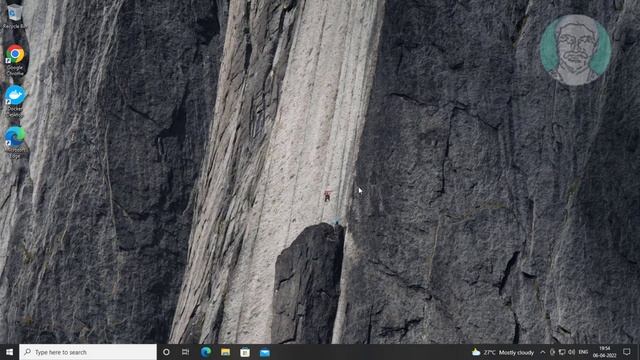The width and height of the screenshot is (640, 360).
Task: Open Docker Desktop shortcut
Action: click(x=15, y=101)
